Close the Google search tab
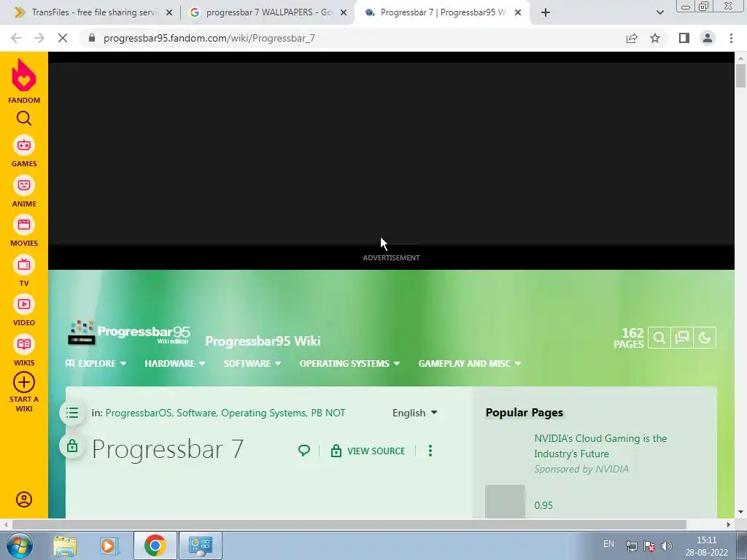Screen dimensions: 747x560 click(344, 13)
